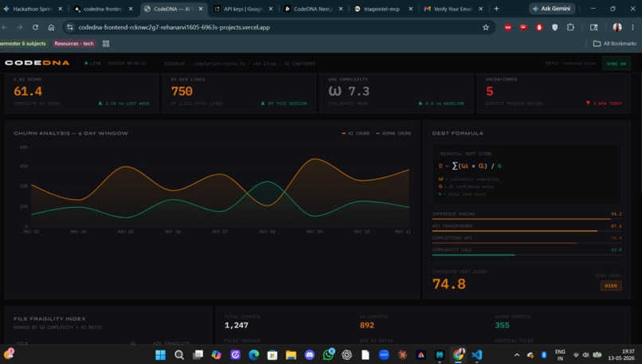Open the Windows Start menu
This screenshot has height=364, width=642.
(161, 354)
